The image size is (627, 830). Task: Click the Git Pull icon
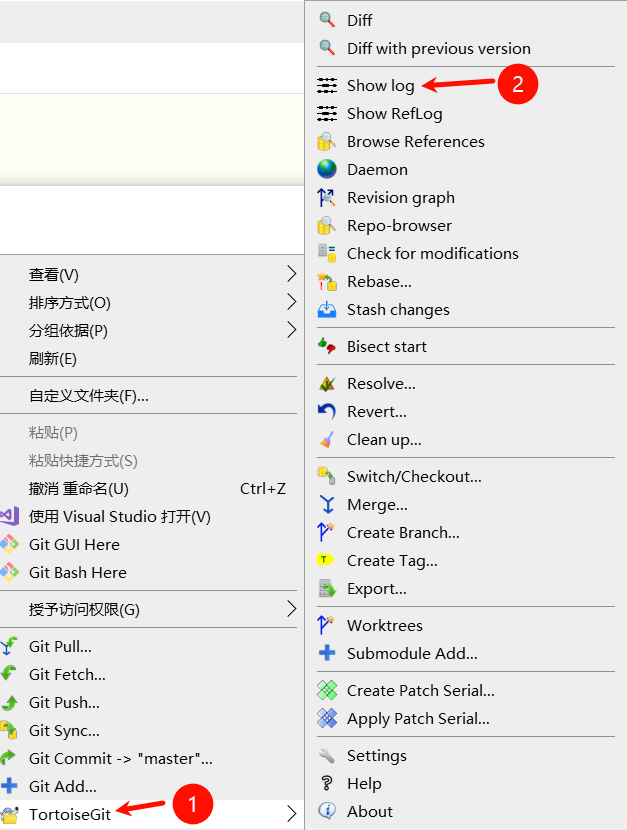click(x=8, y=646)
